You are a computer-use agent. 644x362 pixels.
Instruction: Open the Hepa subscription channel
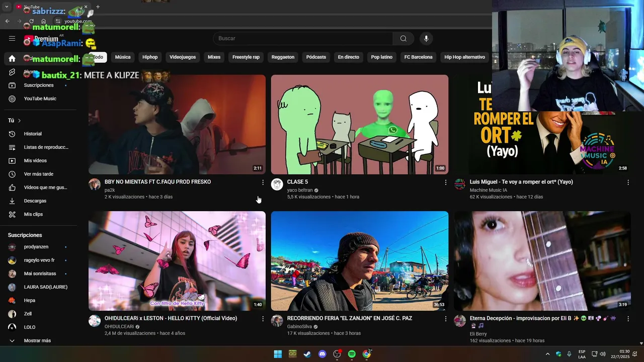[x=39, y=300]
